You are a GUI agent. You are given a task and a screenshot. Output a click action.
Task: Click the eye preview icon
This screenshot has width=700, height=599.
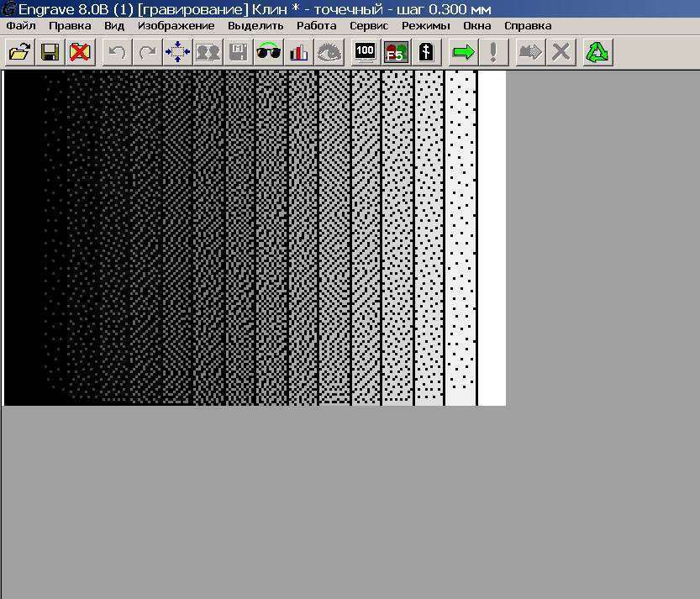click(x=329, y=51)
